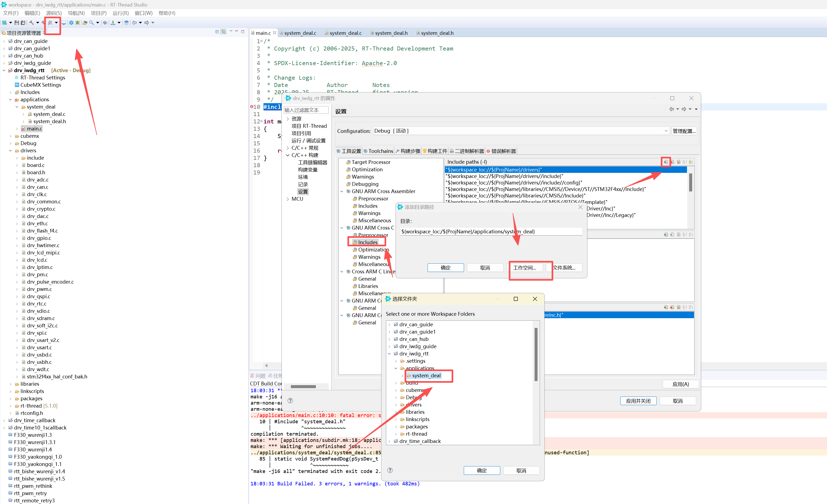Move include path up icon
Image resolution: width=827 pixels, height=504 pixels.
tap(685, 162)
